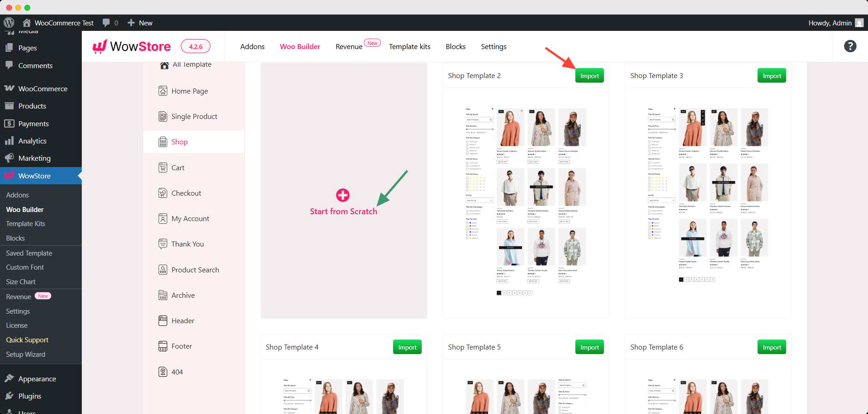The width and height of the screenshot is (868, 414).
Task: Click Start from Scratch
Action: tap(344, 212)
